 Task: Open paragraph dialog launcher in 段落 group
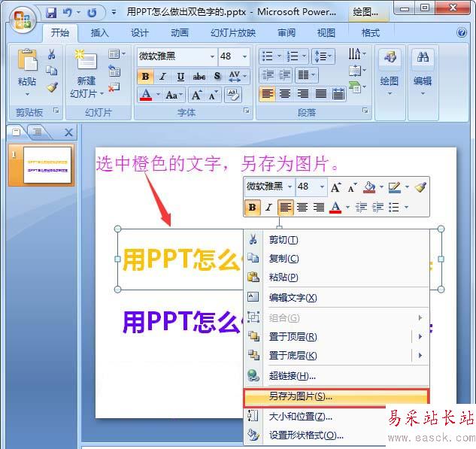point(365,111)
